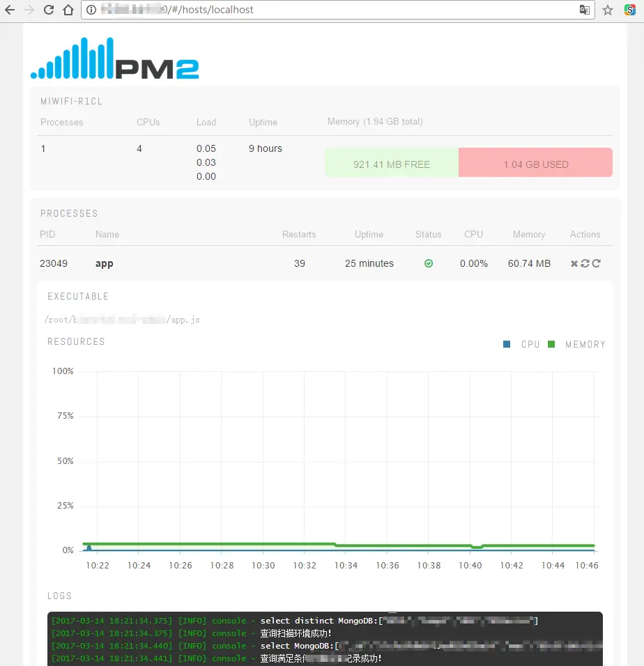Viewport: 644px width, 666px height.
Task: Click the 921.41 MB FREE memory bar
Action: (392, 163)
